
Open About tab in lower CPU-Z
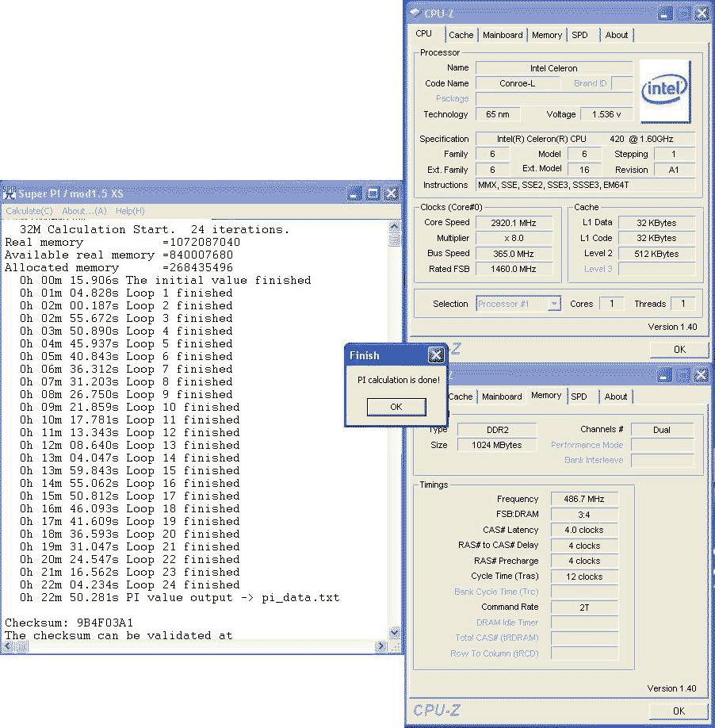coord(615,397)
